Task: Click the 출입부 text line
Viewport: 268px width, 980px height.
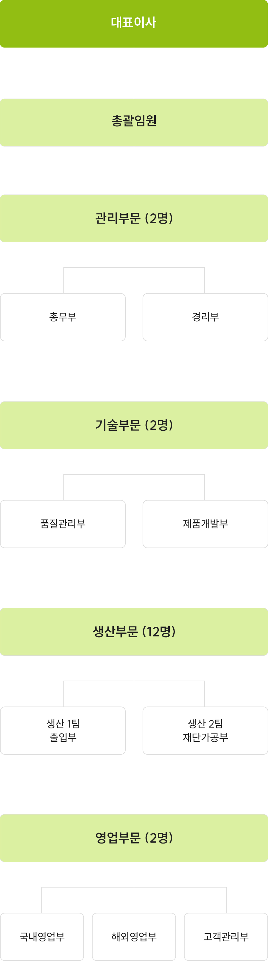Action: tap(63, 737)
